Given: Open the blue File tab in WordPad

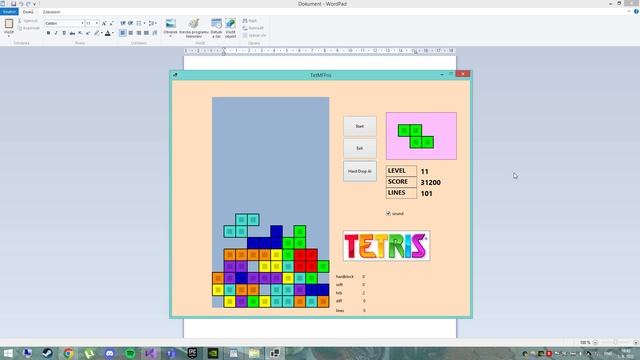Looking at the screenshot, I should pos(9,12).
